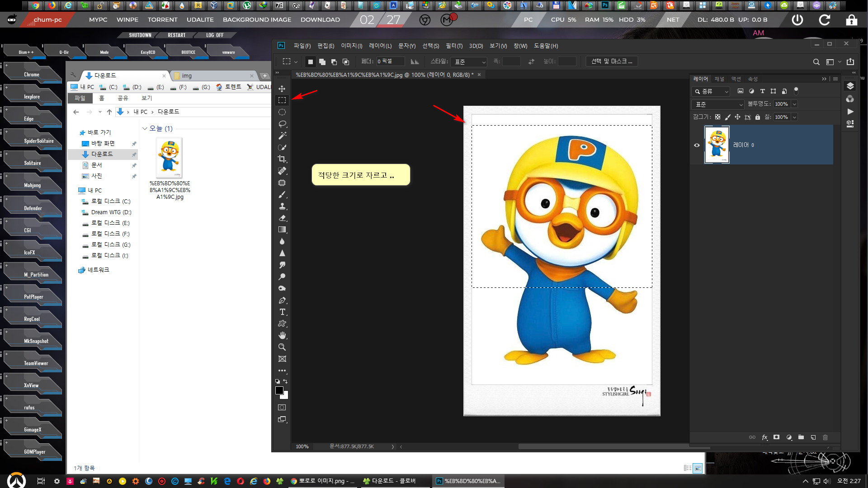Screen dimensions: 868x488
Task: Select the Brush tool
Action: click(282, 194)
